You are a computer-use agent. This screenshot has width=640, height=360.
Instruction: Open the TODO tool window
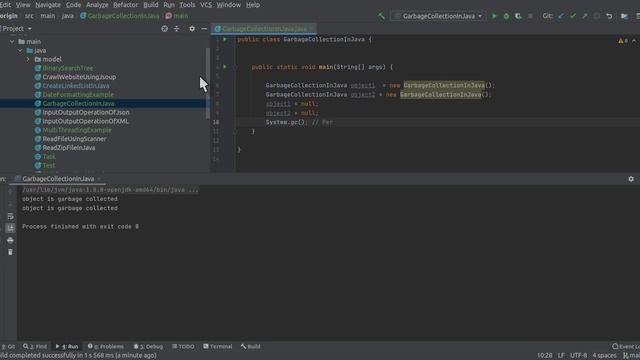click(183, 347)
